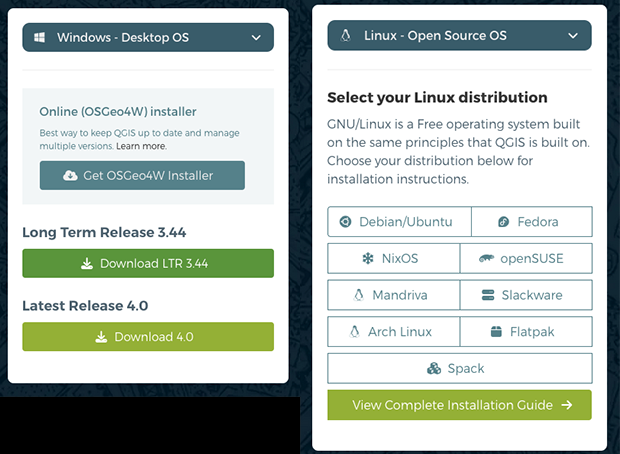620x454 pixels.
Task: Pick the Flatpak installation option
Action: (x=526, y=331)
